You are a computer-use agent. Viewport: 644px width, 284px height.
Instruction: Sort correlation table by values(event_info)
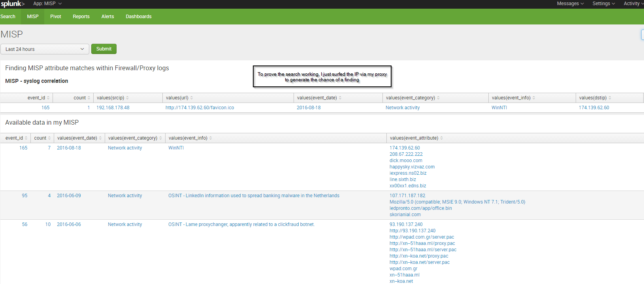[513, 98]
